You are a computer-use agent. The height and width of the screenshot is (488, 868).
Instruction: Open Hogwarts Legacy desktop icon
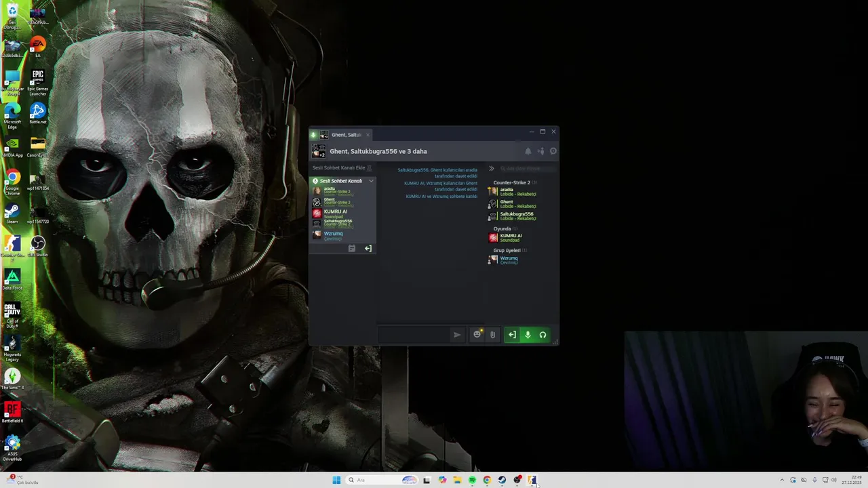12,348
